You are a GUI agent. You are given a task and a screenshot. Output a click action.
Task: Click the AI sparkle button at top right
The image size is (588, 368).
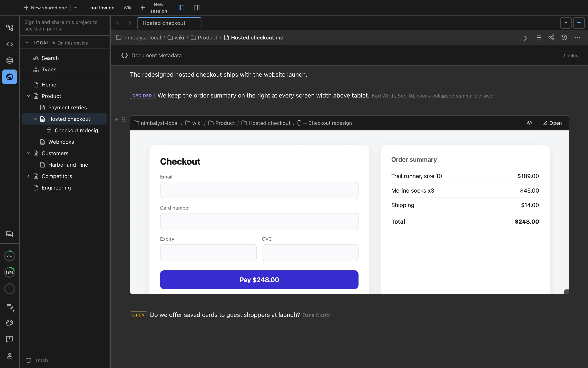tap(579, 23)
